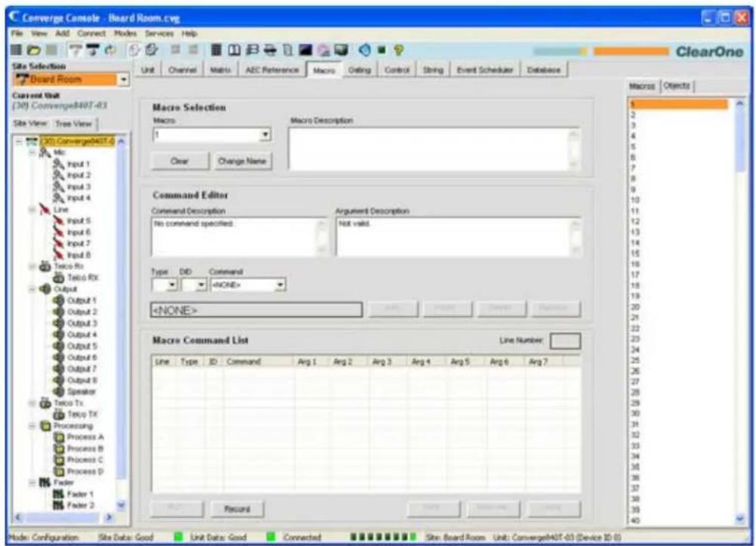756x546 pixels.
Task: Click the microphone icon beside Input 1
Action: (x=58, y=164)
